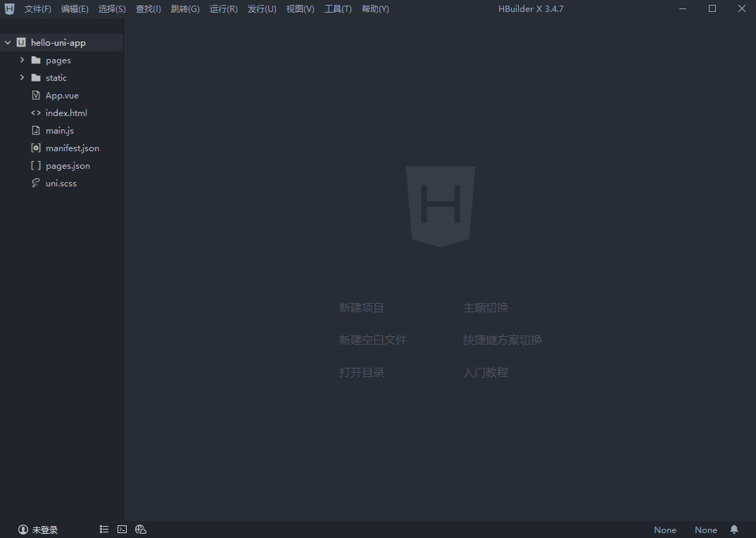Screen dimensions: 756x538
Task: Click the cloud sync icon in status bar
Action: pos(140,530)
